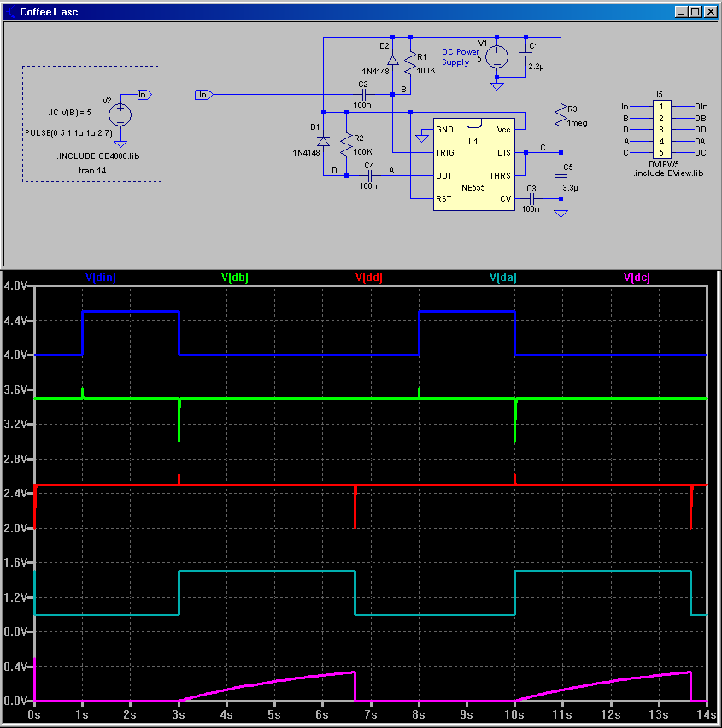Select the NE555 timer chip U1
The height and width of the screenshot is (728, 722).
coord(473,164)
